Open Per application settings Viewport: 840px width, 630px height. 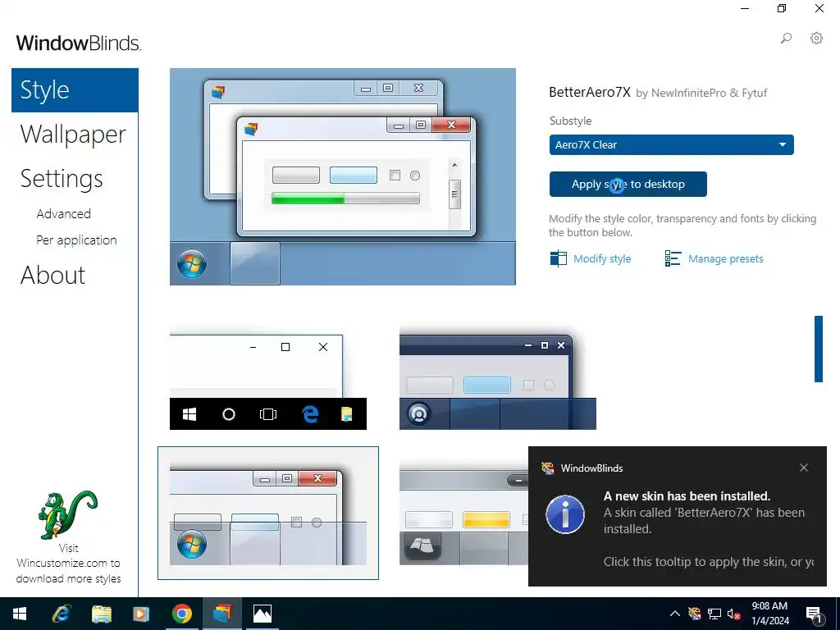click(x=76, y=240)
